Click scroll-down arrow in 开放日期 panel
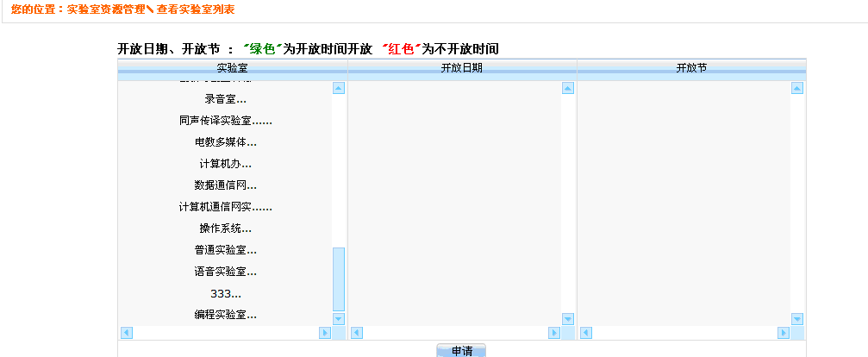The height and width of the screenshot is (357, 868). point(567,319)
